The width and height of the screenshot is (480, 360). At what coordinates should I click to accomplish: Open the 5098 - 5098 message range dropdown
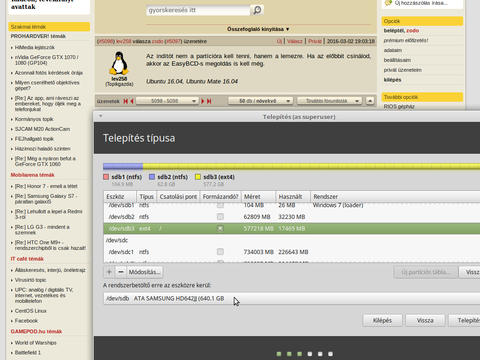click(167, 101)
